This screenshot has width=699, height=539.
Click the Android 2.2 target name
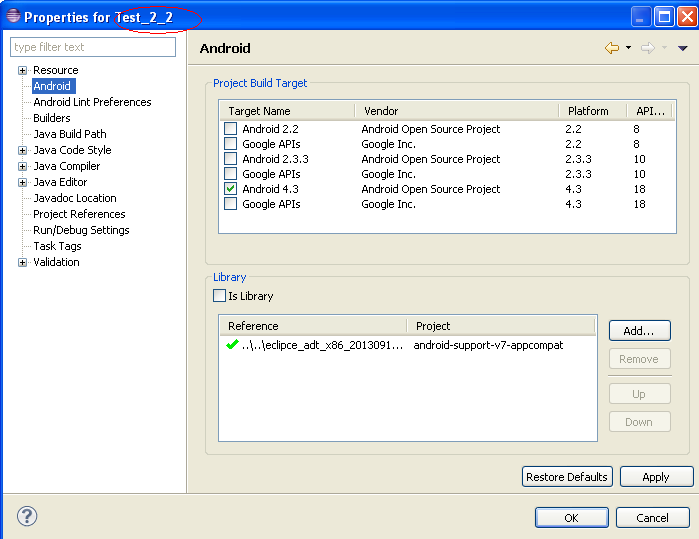pos(270,129)
